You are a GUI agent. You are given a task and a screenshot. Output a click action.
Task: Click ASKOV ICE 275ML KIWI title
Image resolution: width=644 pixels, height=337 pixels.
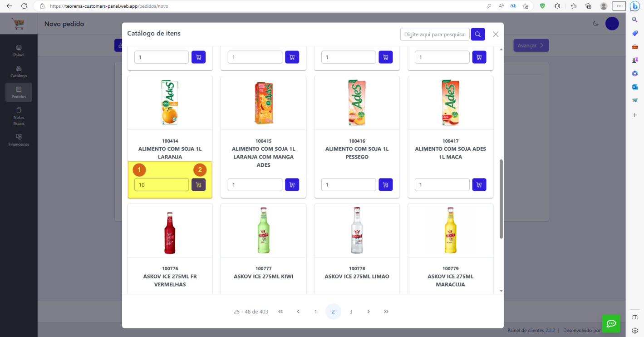point(263,277)
